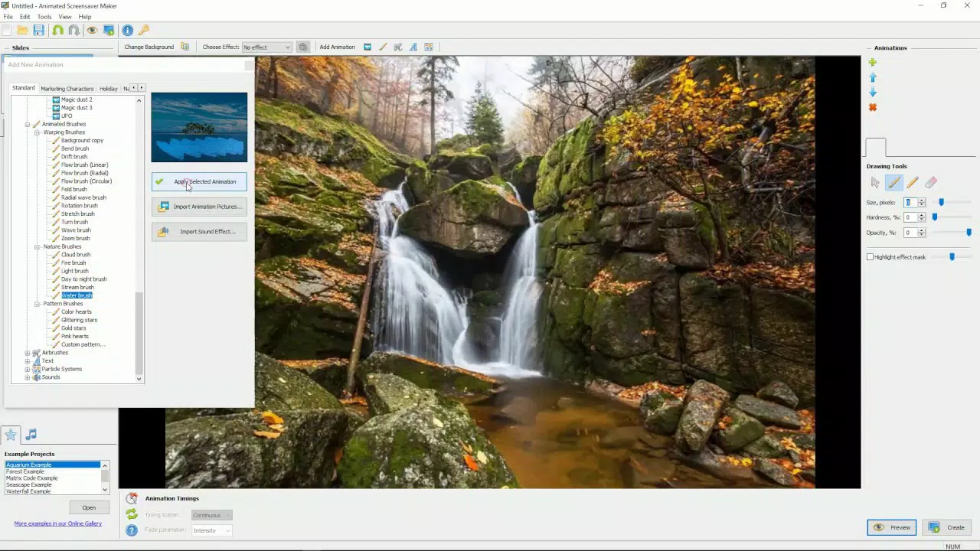Screen dimensions: 980x551
Task: Click the eye preview icon in the top toolbar
Action: 92,31
